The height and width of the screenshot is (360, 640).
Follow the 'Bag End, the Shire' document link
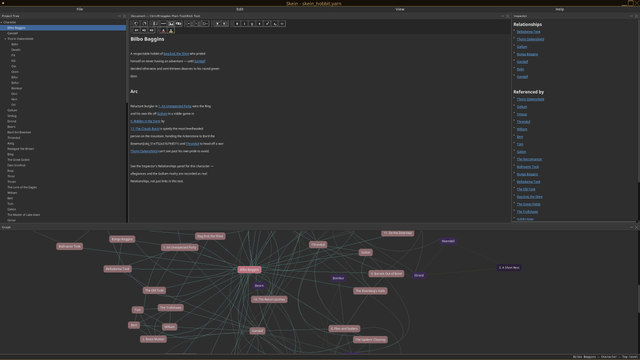[x=176, y=53]
